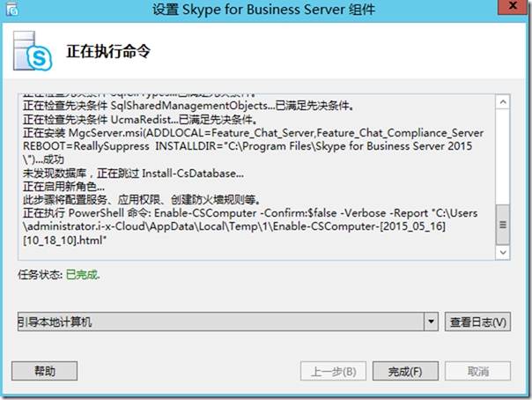This screenshot has height=400, width=532.
Task: Click the log scrollbar thumb
Action: 503,225
